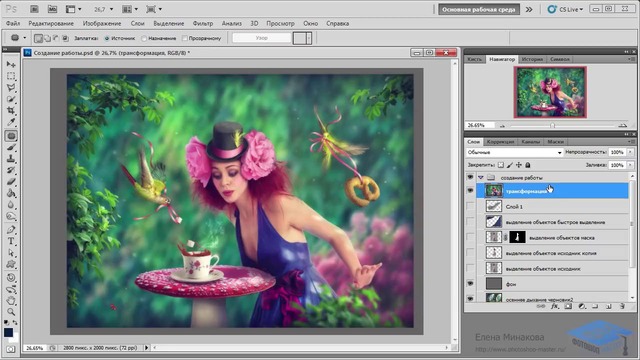The width and height of the screenshot is (640, 360).
Task: Select the Pen tool
Action: [11, 229]
